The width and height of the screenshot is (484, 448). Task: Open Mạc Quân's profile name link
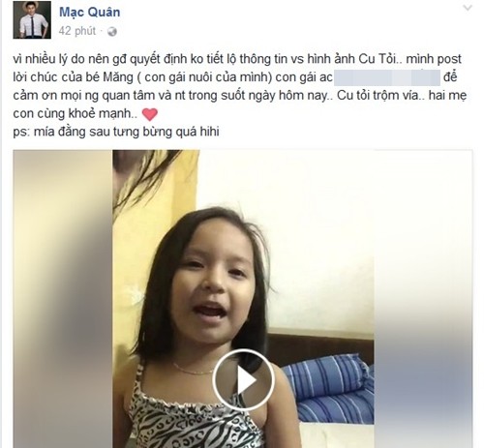point(90,13)
